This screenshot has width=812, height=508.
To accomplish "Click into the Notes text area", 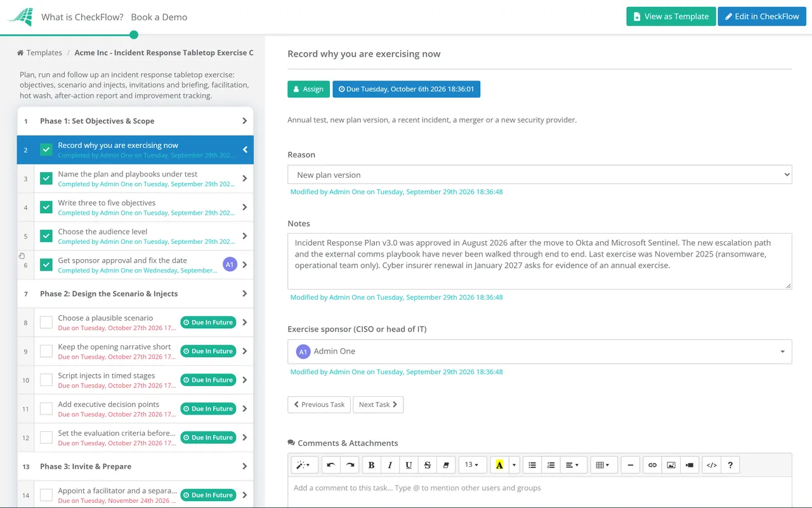I will [540, 261].
